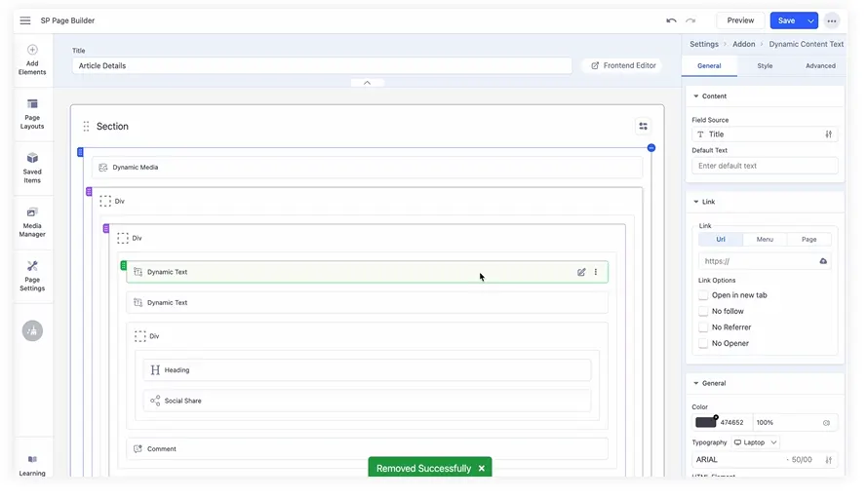Screen dimensions: 868x499
Task: Click the undo arrow icon
Action: 671,20
